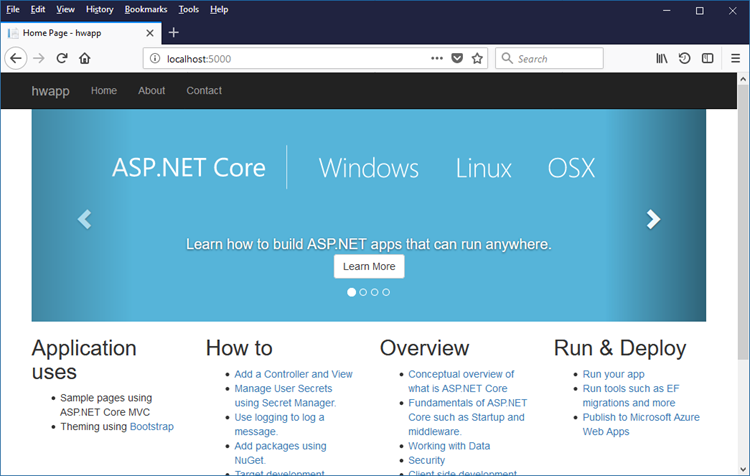The width and height of the screenshot is (750, 476).
Task: Toggle the sidebar view icon
Action: [x=707, y=58]
